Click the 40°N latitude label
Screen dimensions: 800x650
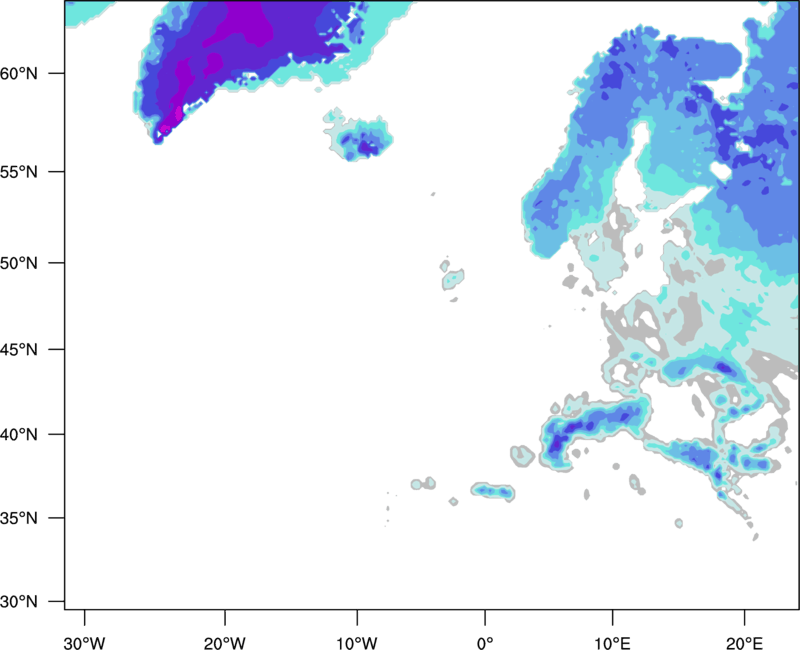pos(18,435)
